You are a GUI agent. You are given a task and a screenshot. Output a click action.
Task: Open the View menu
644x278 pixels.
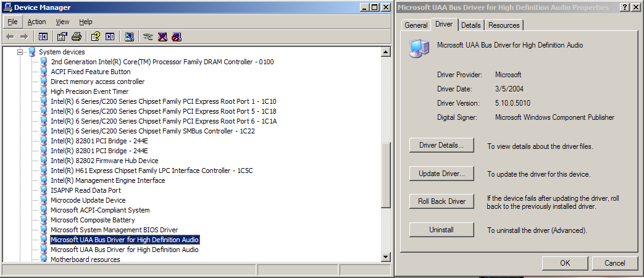[x=62, y=22]
